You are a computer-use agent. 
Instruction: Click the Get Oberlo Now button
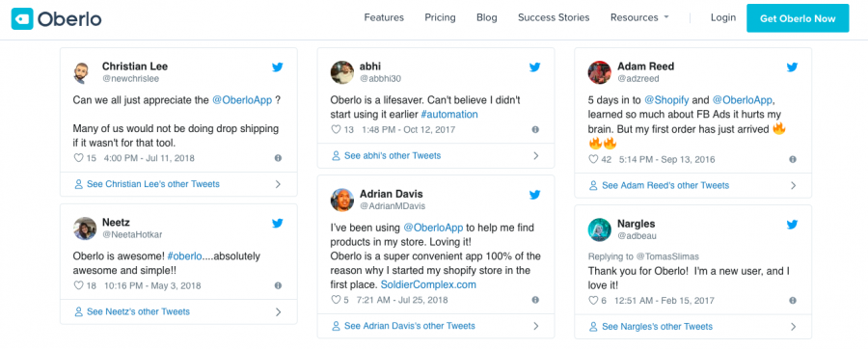[x=798, y=18]
